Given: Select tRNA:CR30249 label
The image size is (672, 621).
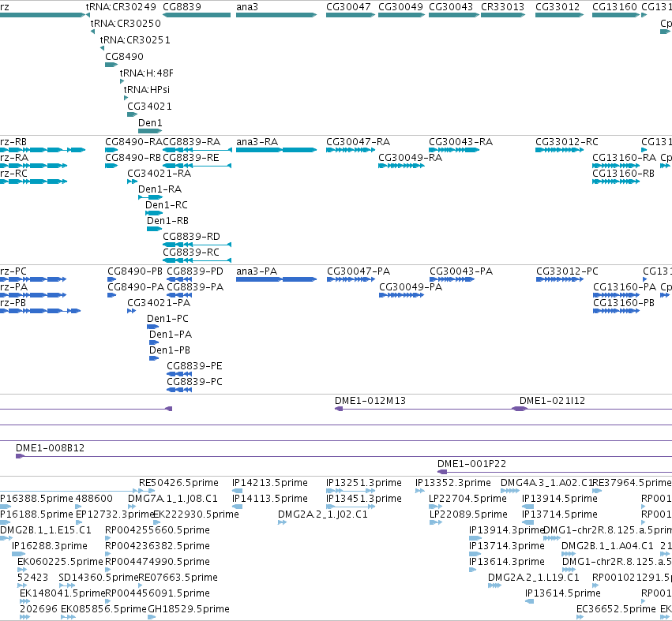Looking at the screenshot, I should 121,7.
